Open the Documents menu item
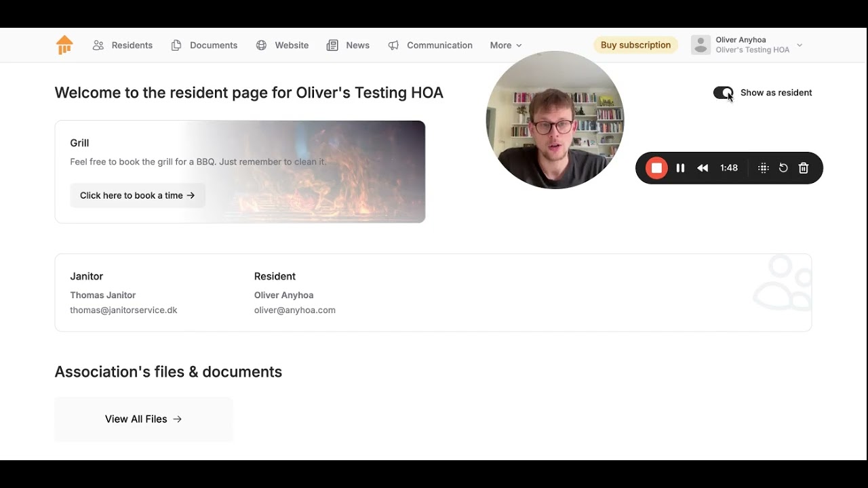Viewport: 868px width, 488px height. click(x=204, y=45)
